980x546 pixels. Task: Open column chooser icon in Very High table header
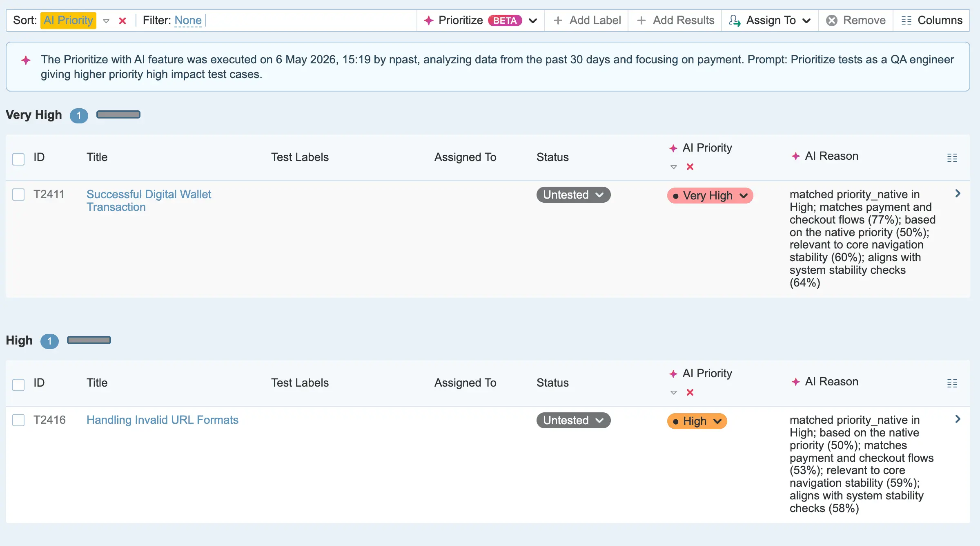click(x=952, y=158)
